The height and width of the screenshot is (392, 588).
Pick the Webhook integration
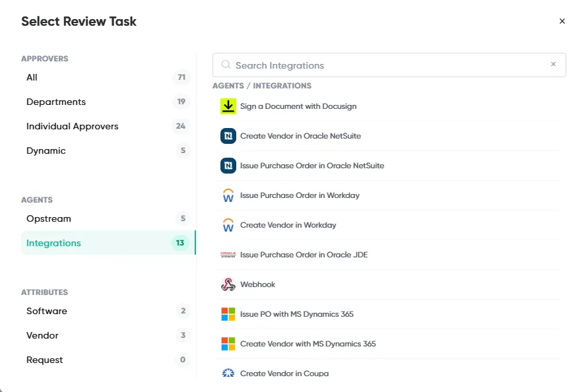pos(389,284)
